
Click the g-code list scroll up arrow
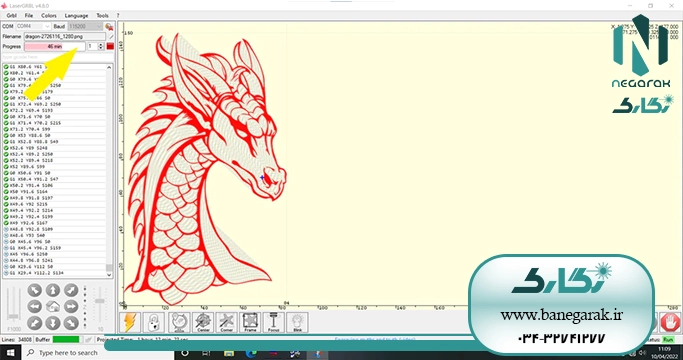pos(109,67)
